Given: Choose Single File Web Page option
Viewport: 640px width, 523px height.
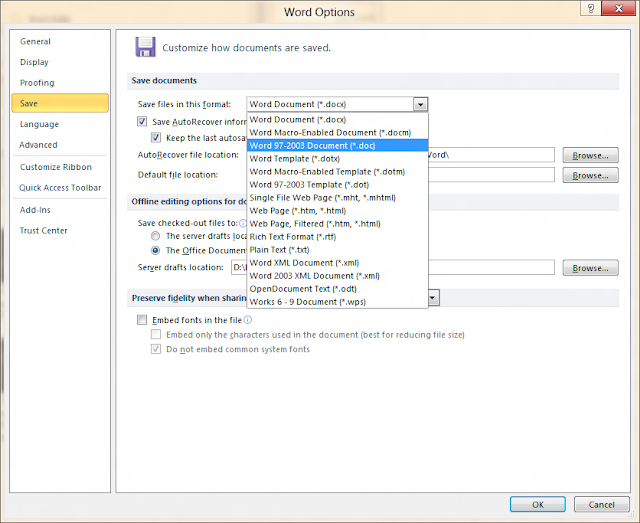Looking at the screenshot, I should click(x=338, y=198).
